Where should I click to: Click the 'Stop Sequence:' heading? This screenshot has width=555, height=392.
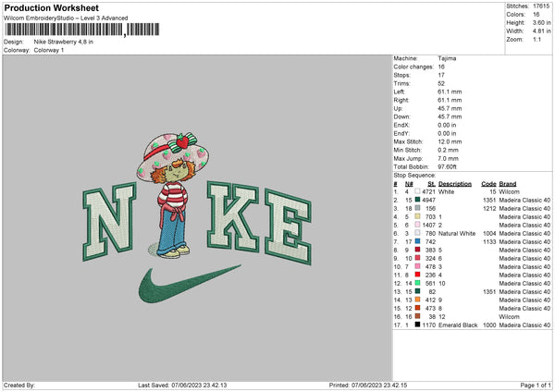pyautogui.click(x=414, y=176)
